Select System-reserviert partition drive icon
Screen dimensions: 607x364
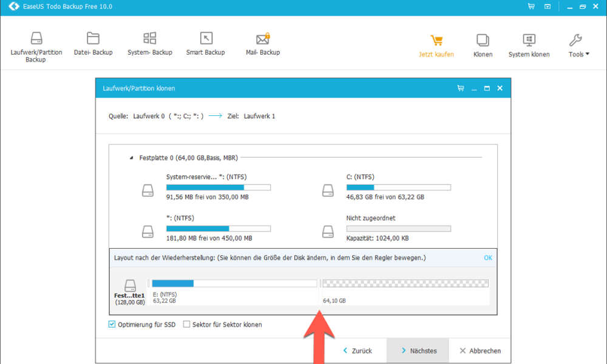point(148,190)
